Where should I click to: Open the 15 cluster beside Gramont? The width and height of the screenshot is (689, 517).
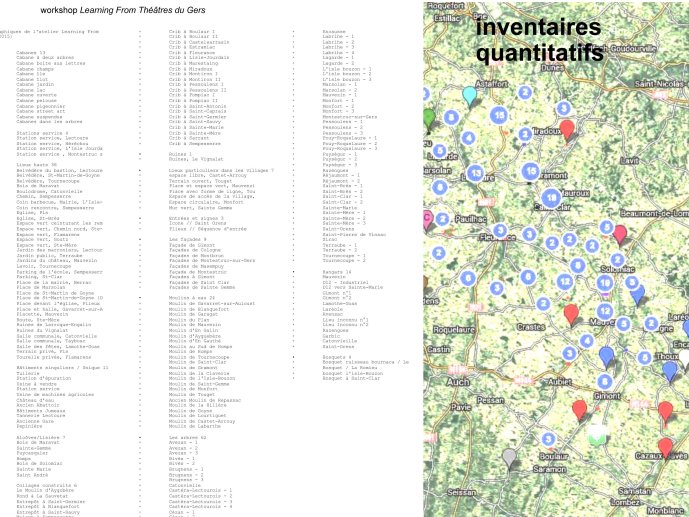click(531, 171)
